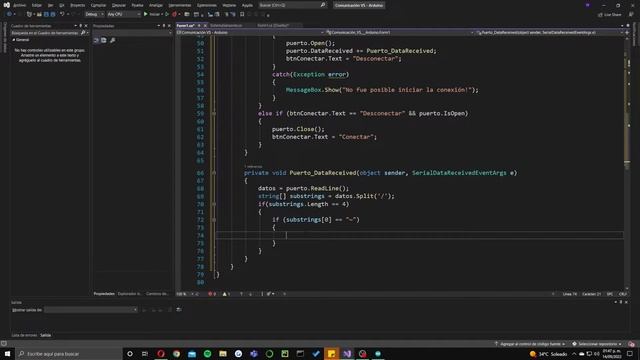Image resolution: width=640 pixels, height=360 pixels.
Task: Click the Live Share button
Action: click(610, 15)
